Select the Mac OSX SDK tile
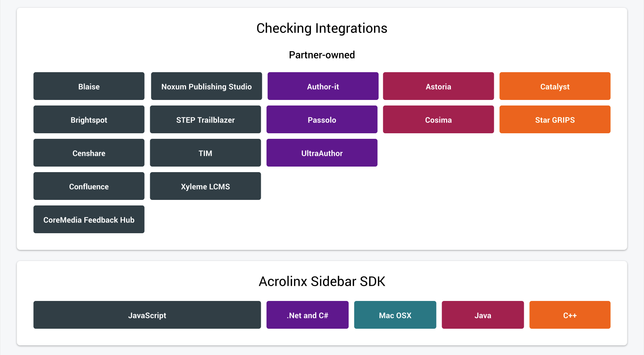 tap(395, 315)
